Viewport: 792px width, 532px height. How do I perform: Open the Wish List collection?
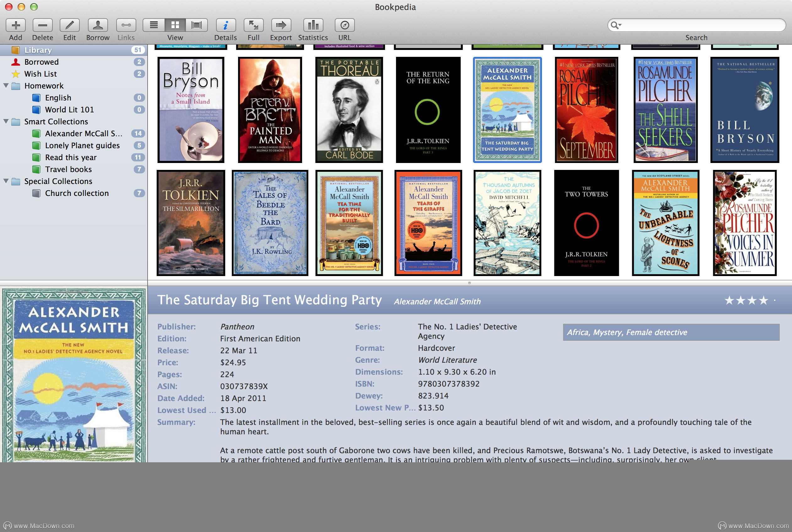coord(73,73)
